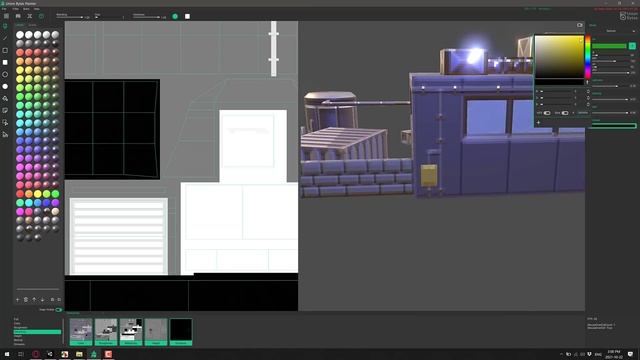
Task: Open File Explorer from the taskbar
Action: tap(79, 354)
